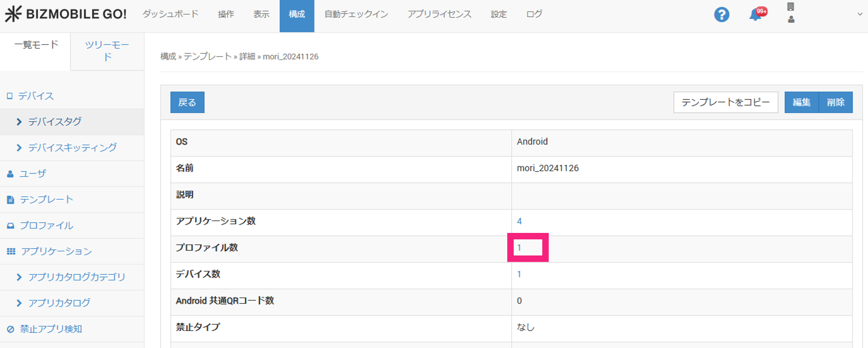Image resolution: width=868 pixels, height=348 pixels.
Task: Open the notifications bell icon
Action: 756,14
